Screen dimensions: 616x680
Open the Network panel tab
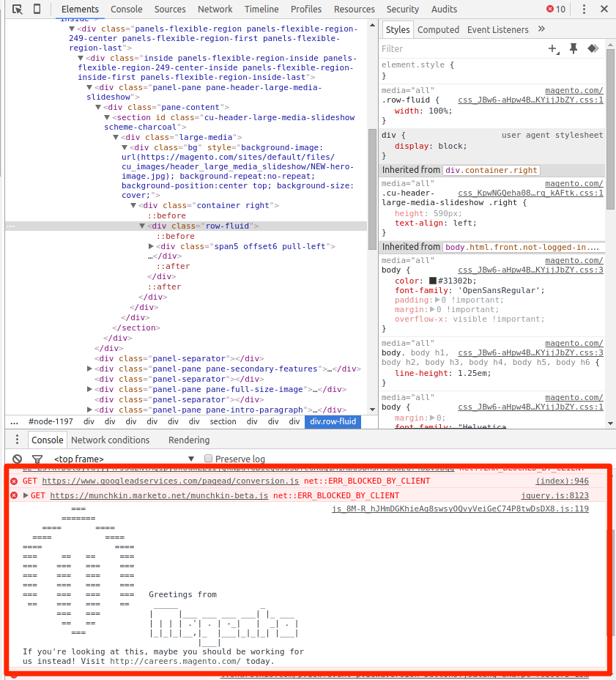(x=215, y=9)
